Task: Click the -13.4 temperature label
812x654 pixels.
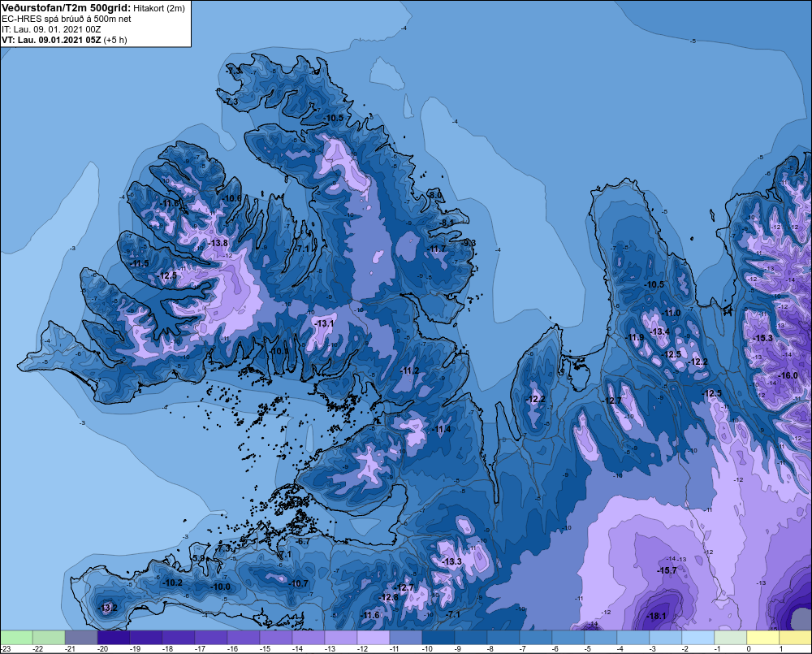Action: tap(659, 331)
